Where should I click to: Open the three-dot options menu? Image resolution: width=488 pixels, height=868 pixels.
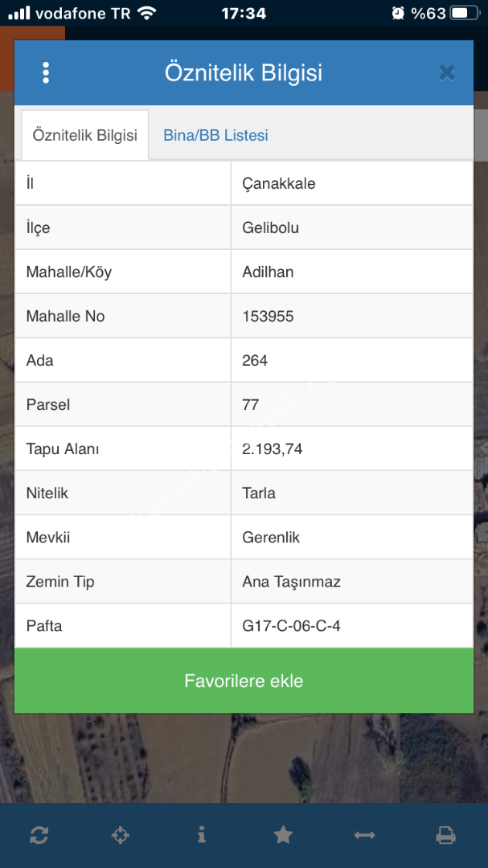click(x=46, y=73)
